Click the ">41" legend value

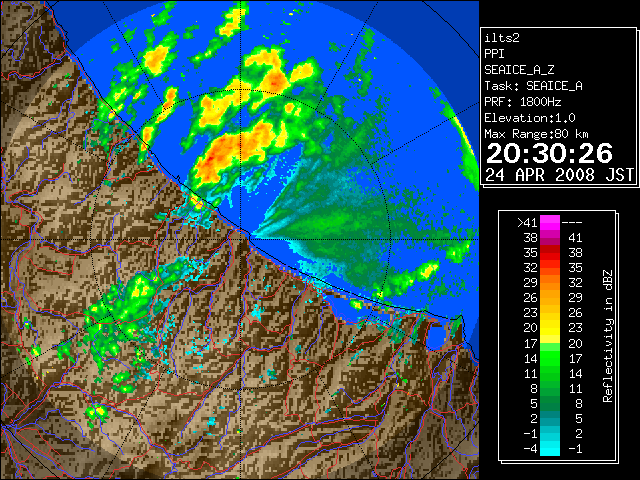(527, 223)
